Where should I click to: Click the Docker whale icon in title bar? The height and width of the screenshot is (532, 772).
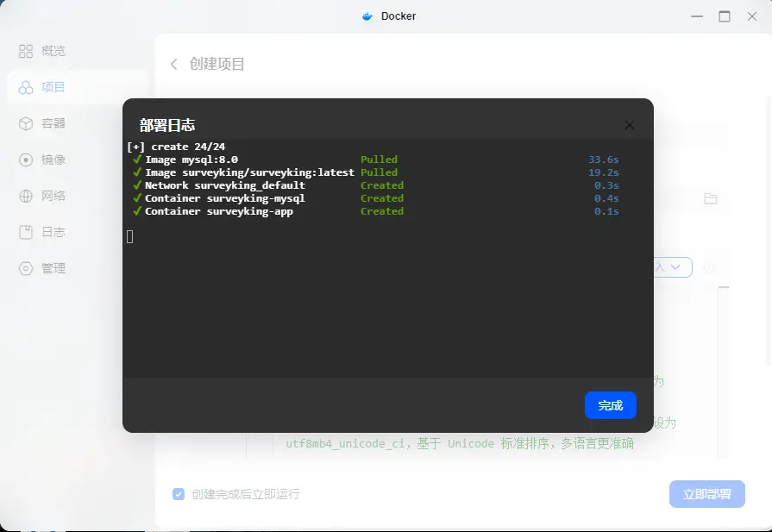[x=367, y=16]
